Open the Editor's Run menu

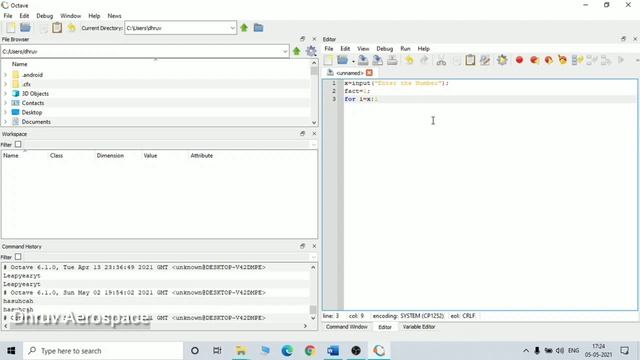(x=405, y=49)
